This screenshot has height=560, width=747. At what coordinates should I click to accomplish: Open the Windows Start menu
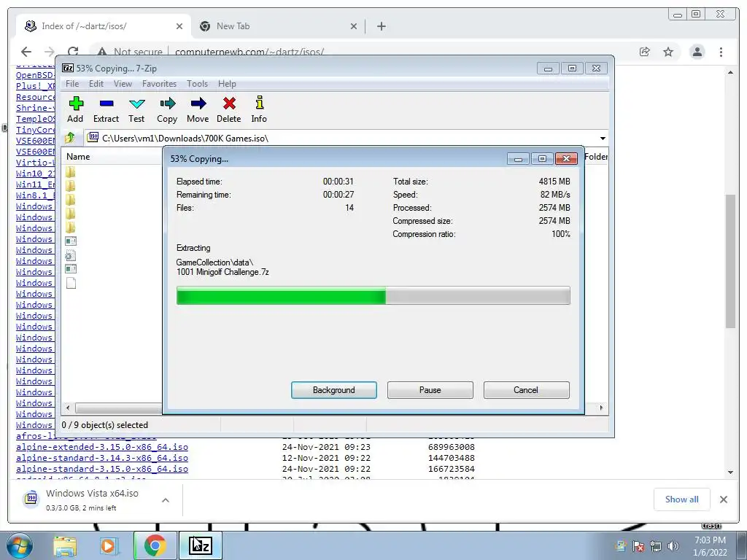pos(20,545)
